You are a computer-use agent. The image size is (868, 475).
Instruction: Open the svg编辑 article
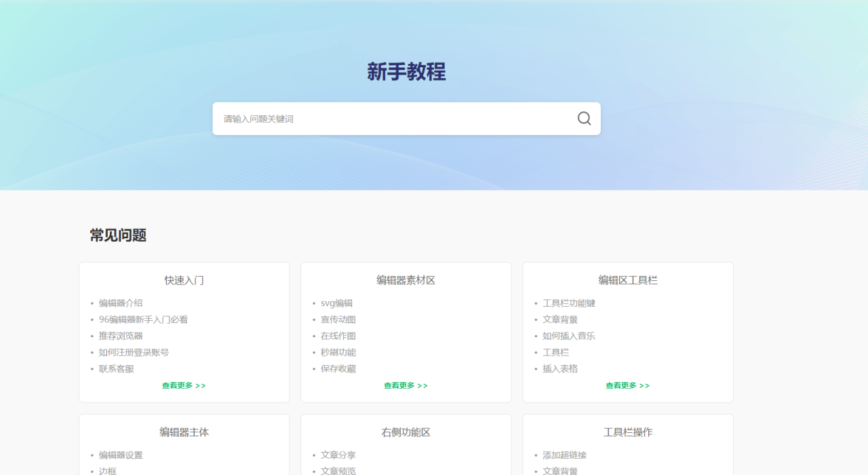[x=336, y=303]
